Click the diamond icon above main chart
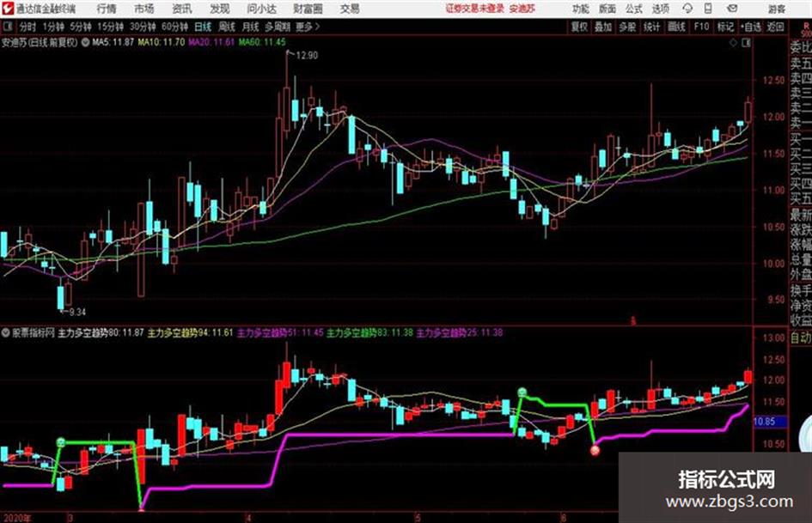 [733, 44]
